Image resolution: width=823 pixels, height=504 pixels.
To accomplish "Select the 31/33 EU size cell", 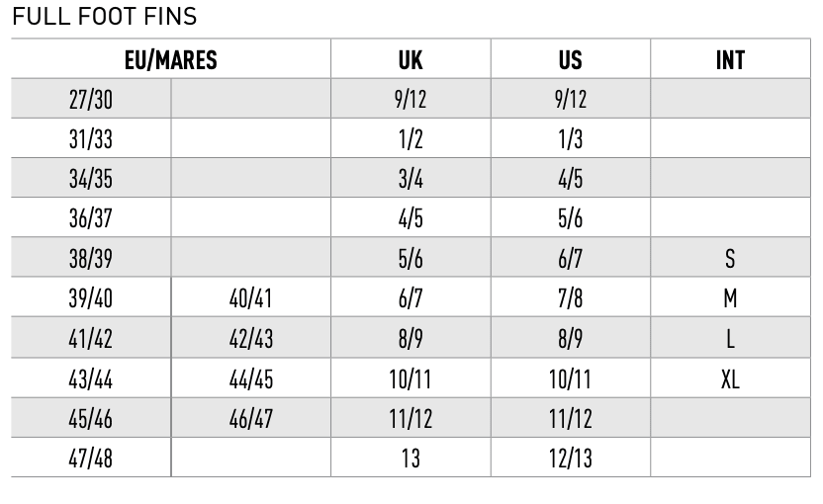I will [x=91, y=139].
